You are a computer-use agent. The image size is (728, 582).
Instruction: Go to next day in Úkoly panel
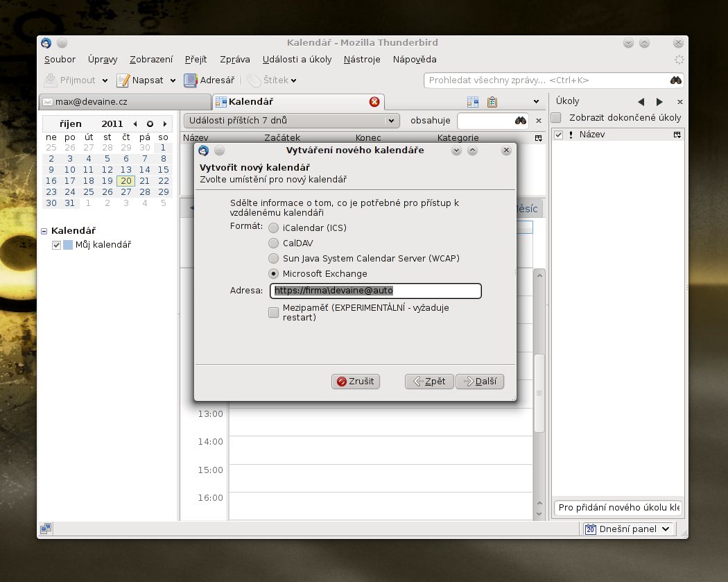point(659,102)
